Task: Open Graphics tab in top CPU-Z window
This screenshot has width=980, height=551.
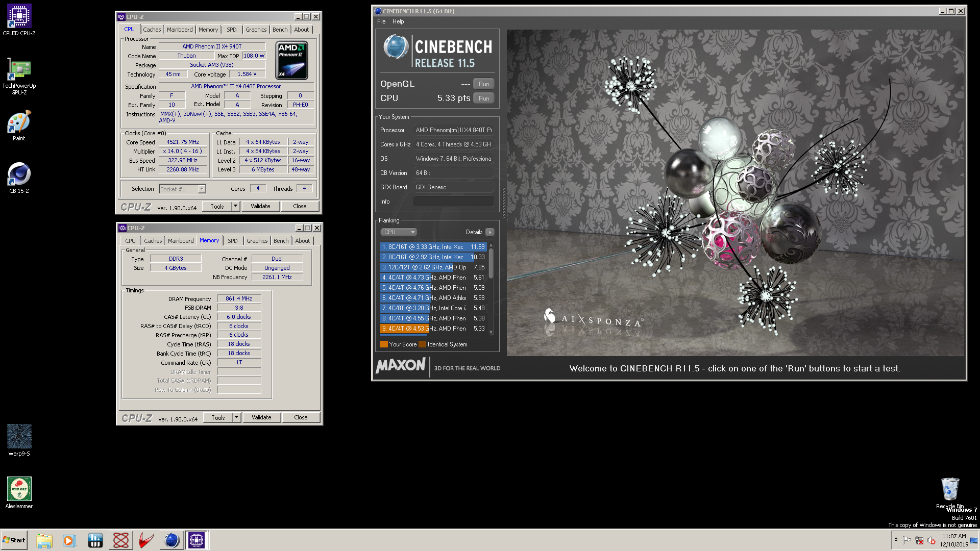Action: [256, 30]
